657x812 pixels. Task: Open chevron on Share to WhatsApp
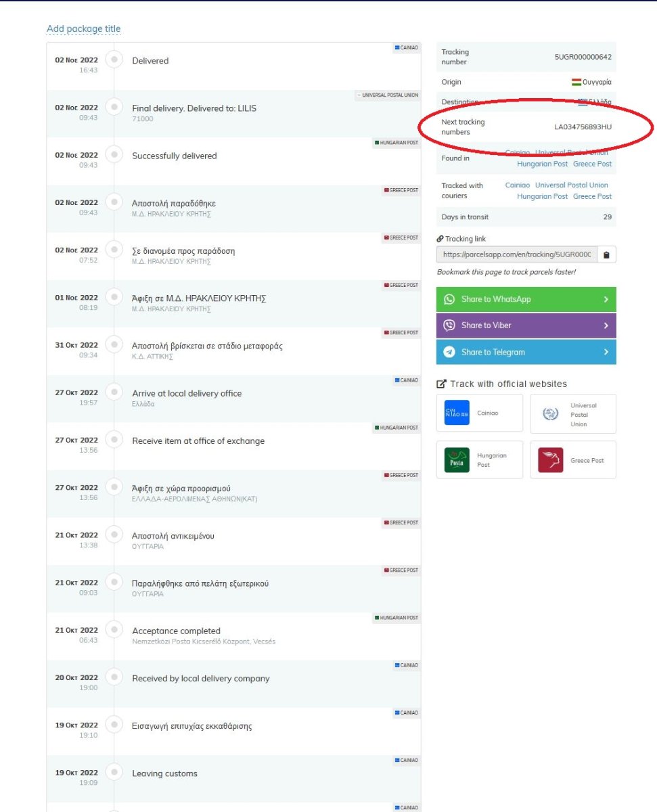606,299
